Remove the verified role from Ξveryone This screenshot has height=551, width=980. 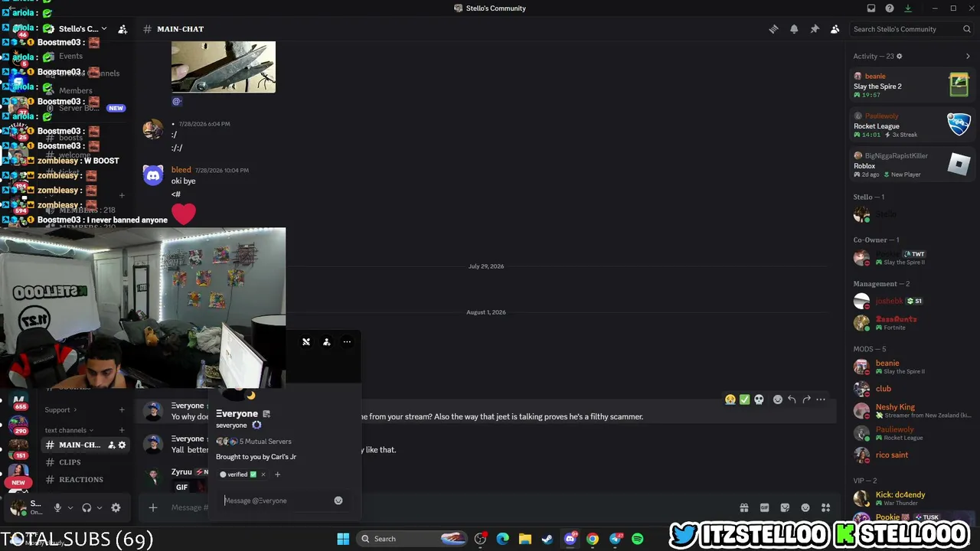263,474
